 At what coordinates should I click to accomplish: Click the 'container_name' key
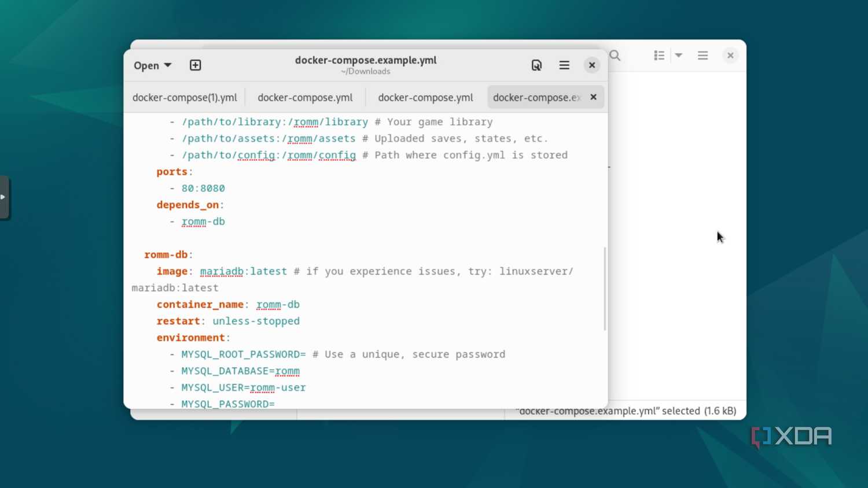click(200, 304)
